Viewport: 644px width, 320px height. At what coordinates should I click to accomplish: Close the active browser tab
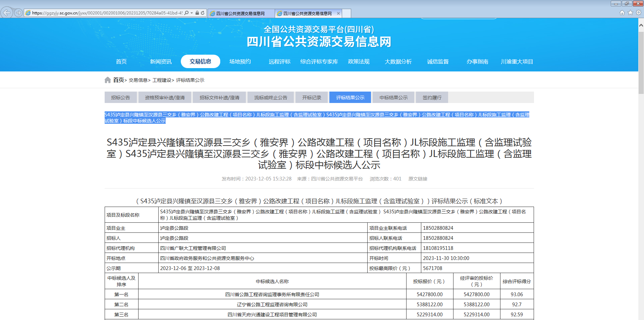338,13
